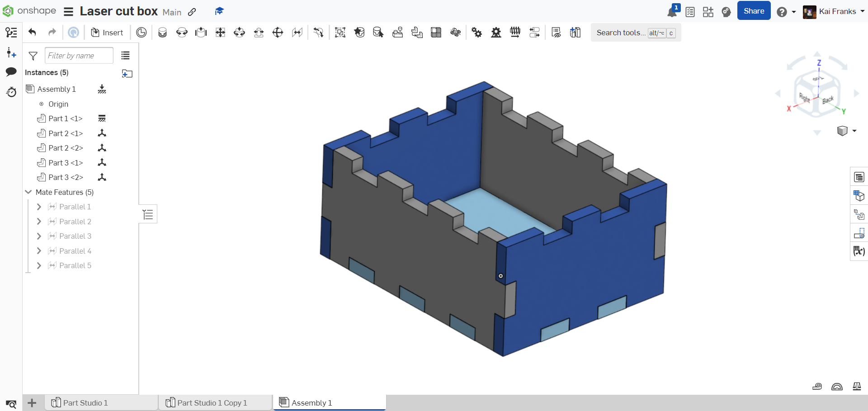Open the Kai Franks account menu
868x411 pixels.
pyautogui.click(x=834, y=12)
